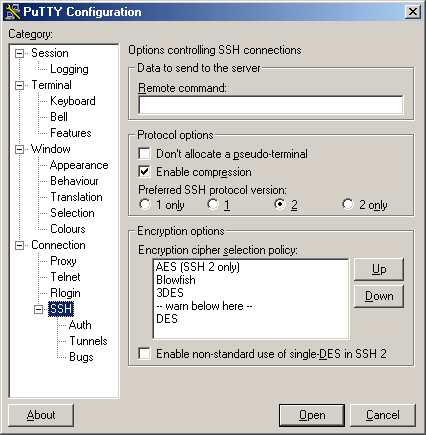Collapse the Window tree node
The image size is (426, 435).
[x=20, y=149]
